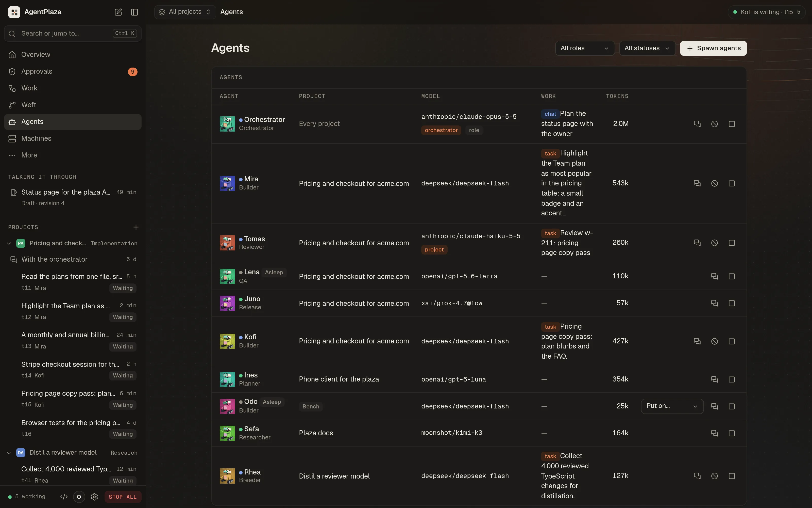
Task: Open chat with Lena agent
Action: click(714, 277)
